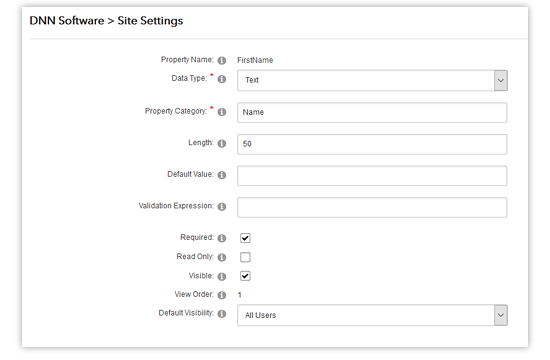
Task: Click the info icon beside Property Name
Action: pos(222,60)
